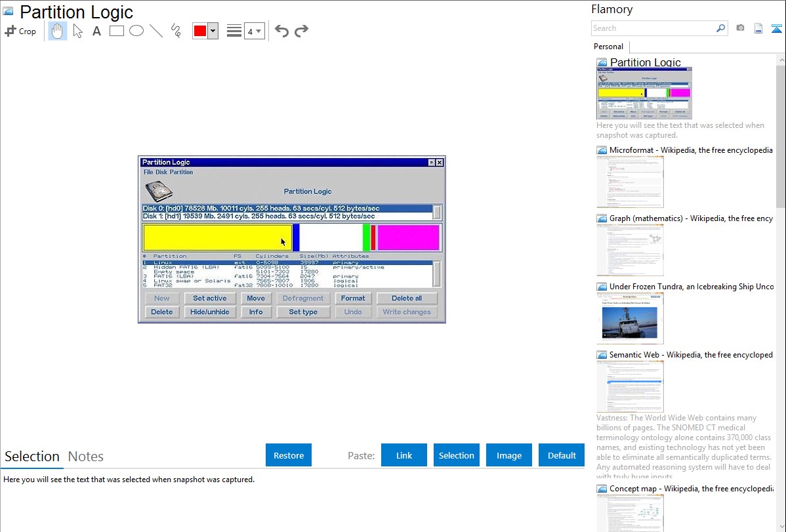Image resolution: width=786 pixels, height=532 pixels.
Task: Click the yellow partition block in the disk map
Action: pyautogui.click(x=218, y=237)
